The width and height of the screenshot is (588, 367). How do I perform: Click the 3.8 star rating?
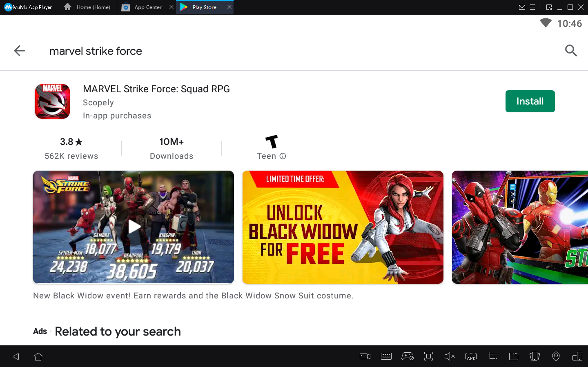pyautogui.click(x=71, y=142)
